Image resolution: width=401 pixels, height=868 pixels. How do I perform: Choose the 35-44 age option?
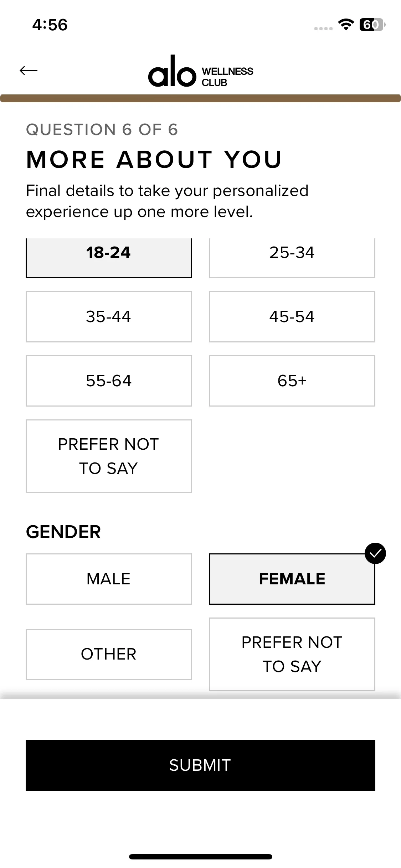[x=109, y=317]
